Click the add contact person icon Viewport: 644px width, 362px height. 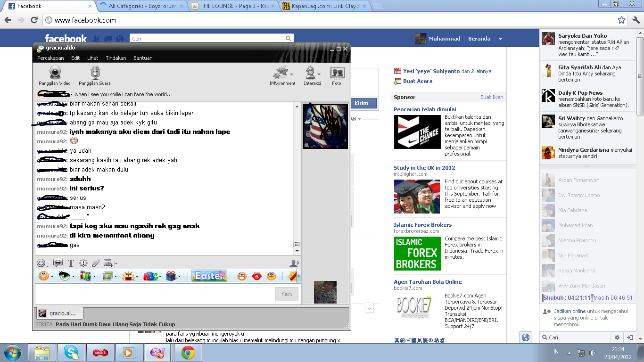(294, 263)
